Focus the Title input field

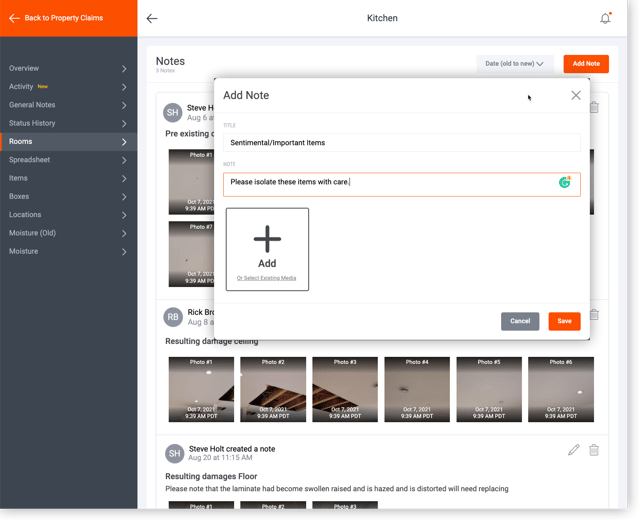[x=402, y=143]
